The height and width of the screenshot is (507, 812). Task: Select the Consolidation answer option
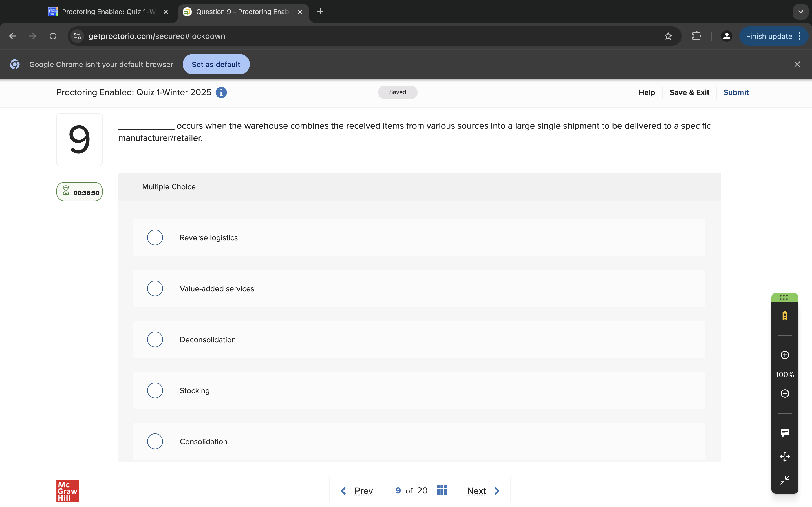tap(155, 441)
